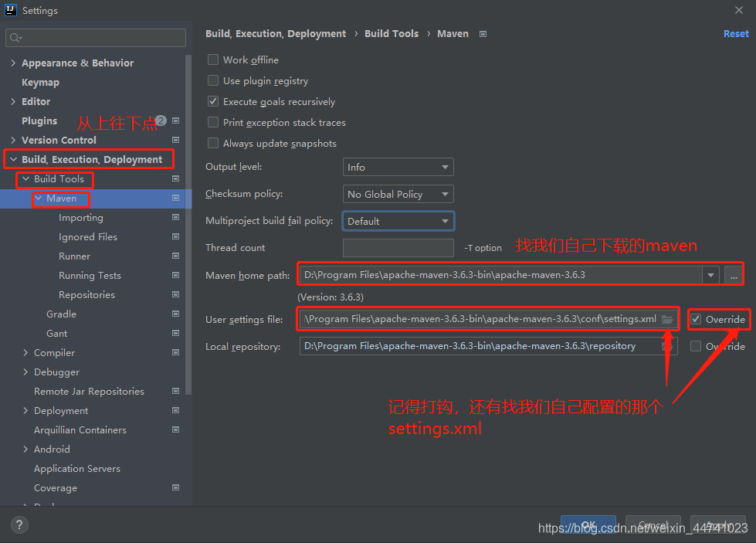The width and height of the screenshot is (756, 543).
Task: Click the project icon on Importing row
Action: 175,217
